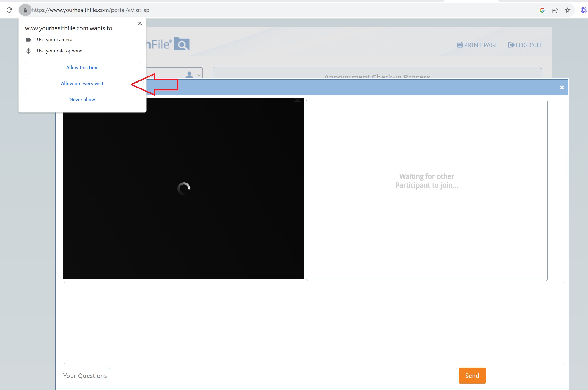Click the browser URL address text

point(90,10)
